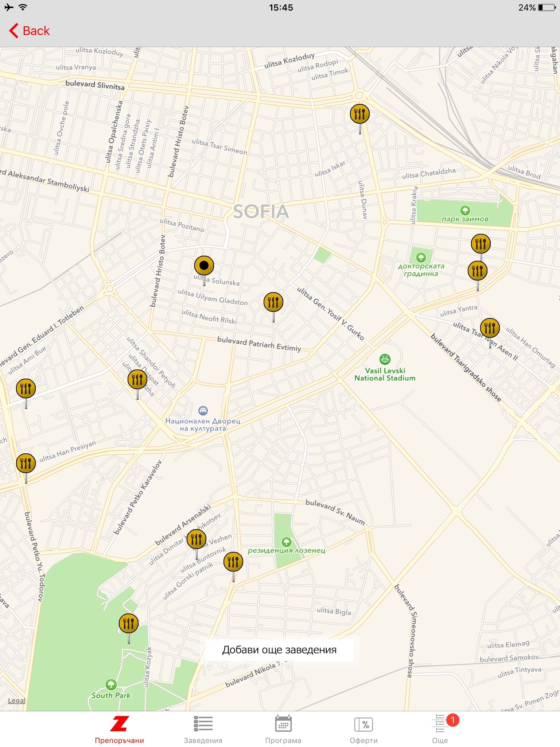Tap the ulitsa Elemag street label
The width and height of the screenshot is (560, 747).
click(x=508, y=645)
